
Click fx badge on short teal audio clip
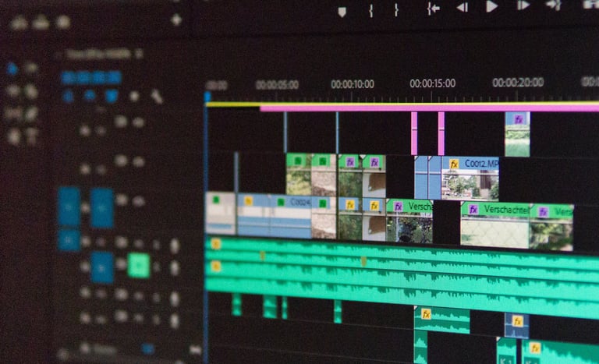point(426,314)
